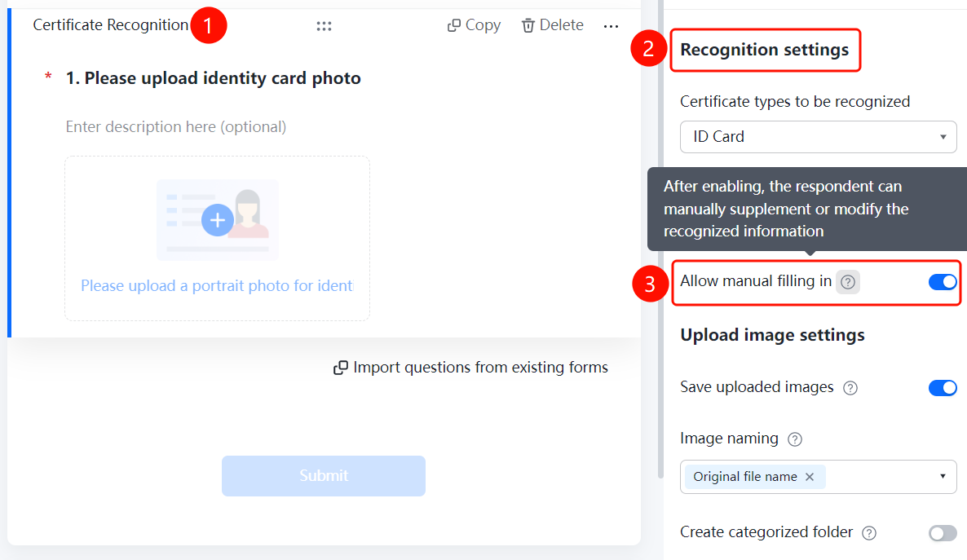
Task: Click the Recognition settings heading
Action: tap(764, 50)
